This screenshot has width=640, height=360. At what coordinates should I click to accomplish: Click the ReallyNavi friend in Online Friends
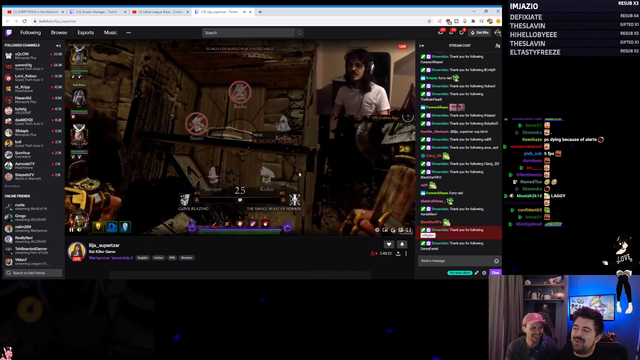(x=33, y=240)
